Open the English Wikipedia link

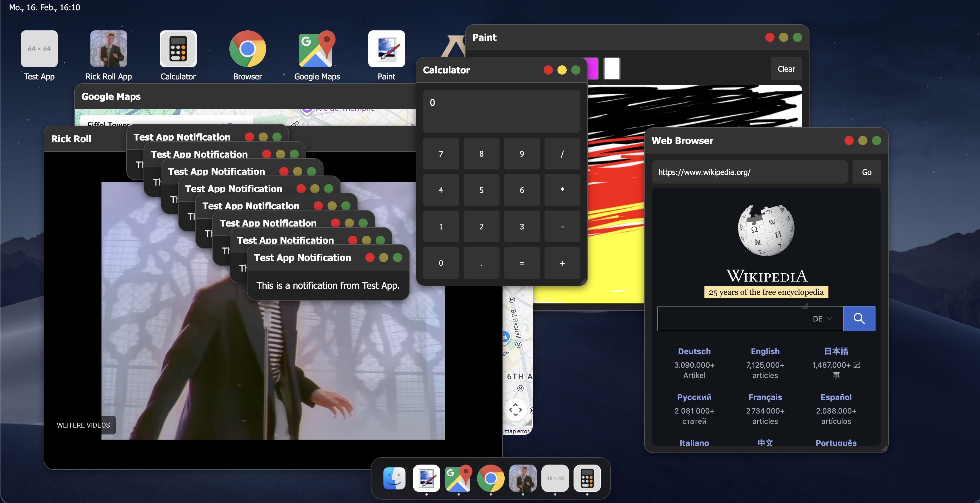pyautogui.click(x=765, y=351)
